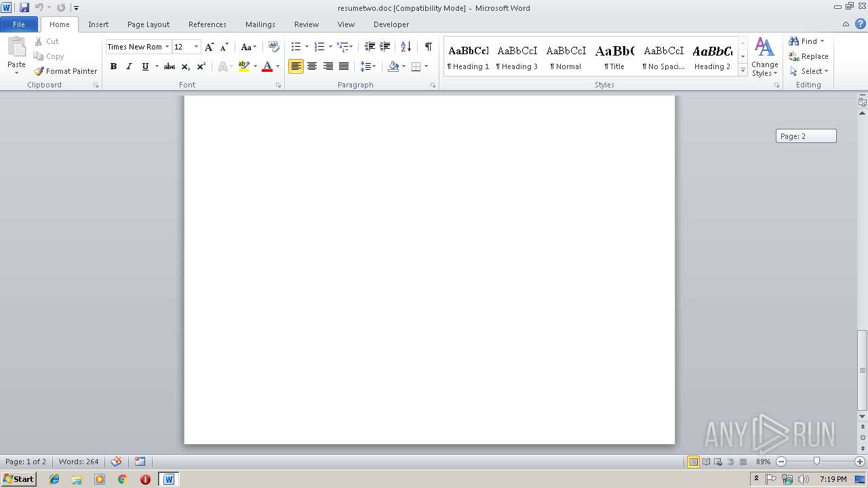Switch to Mailings tab

click(x=260, y=24)
